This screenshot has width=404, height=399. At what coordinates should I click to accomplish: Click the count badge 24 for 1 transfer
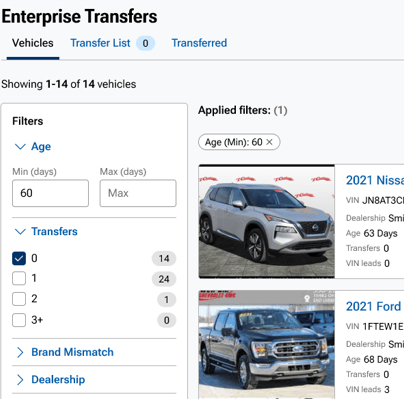pyautogui.click(x=164, y=279)
